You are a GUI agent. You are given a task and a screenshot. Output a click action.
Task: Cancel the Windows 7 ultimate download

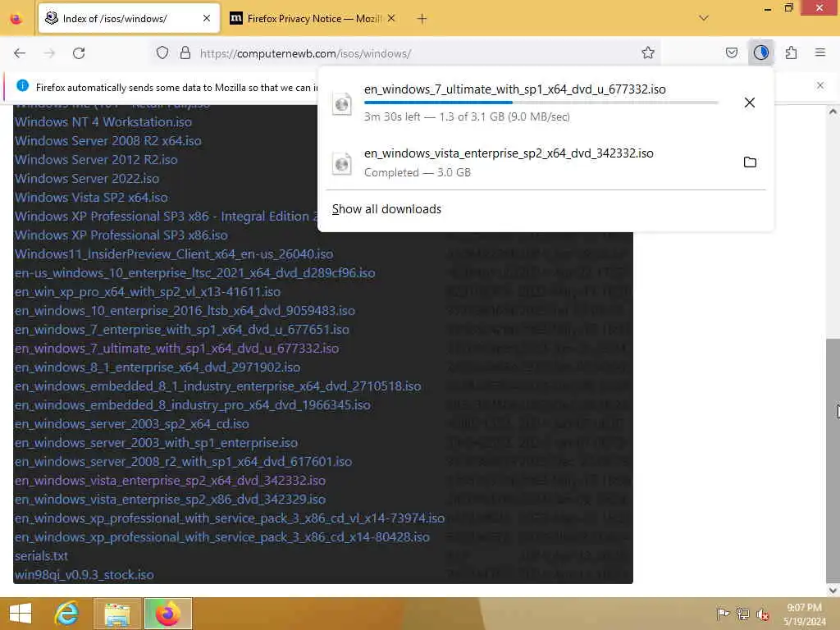pyautogui.click(x=750, y=103)
